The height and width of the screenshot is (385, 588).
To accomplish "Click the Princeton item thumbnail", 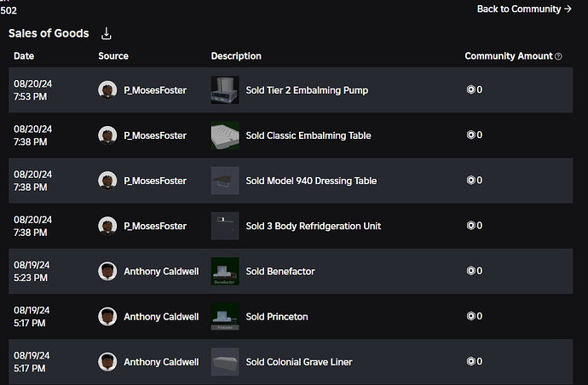I will pyautogui.click(x=225, y=317).
